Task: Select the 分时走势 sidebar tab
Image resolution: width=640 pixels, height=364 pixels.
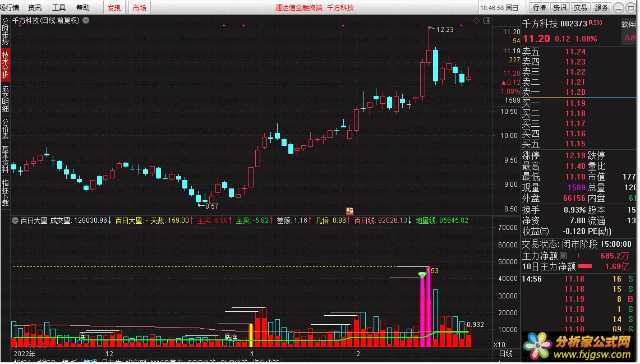Action: 5,31
